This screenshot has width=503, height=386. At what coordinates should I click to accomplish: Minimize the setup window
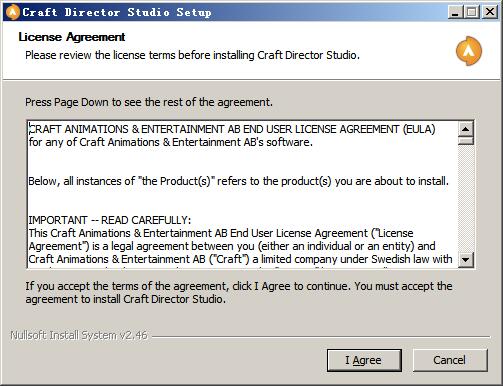coord(455,12)
